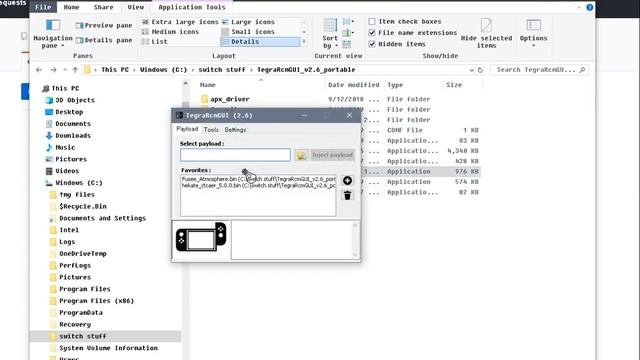Open the Music folder in sidebar
This screenshot has width=640, height=360.
point(60,147)
